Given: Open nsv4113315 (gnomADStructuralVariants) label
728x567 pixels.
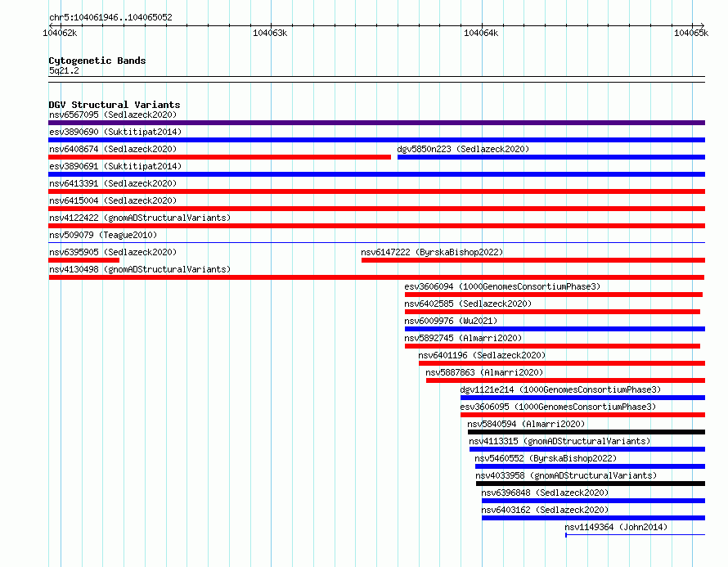Looking at the screenshot, I should [x=559, y=441].
